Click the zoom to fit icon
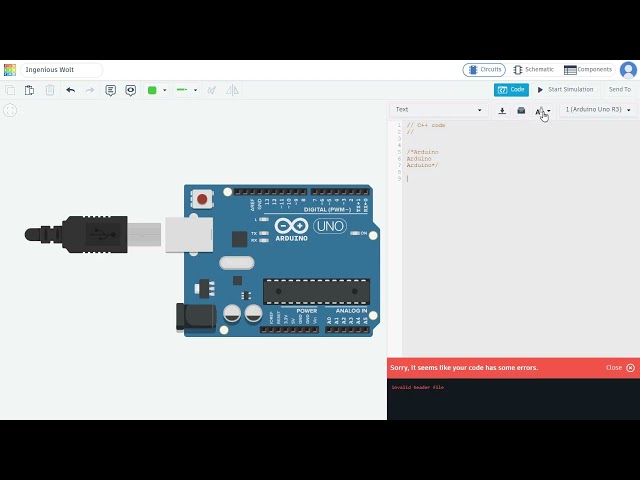Viewport: 640px width, 480px height. point(10,110)
